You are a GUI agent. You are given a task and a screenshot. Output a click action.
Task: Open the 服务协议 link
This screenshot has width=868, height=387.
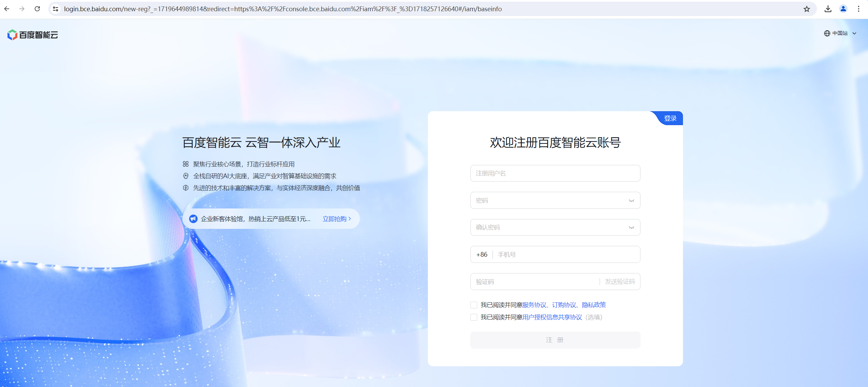click(x=534, y=305)
